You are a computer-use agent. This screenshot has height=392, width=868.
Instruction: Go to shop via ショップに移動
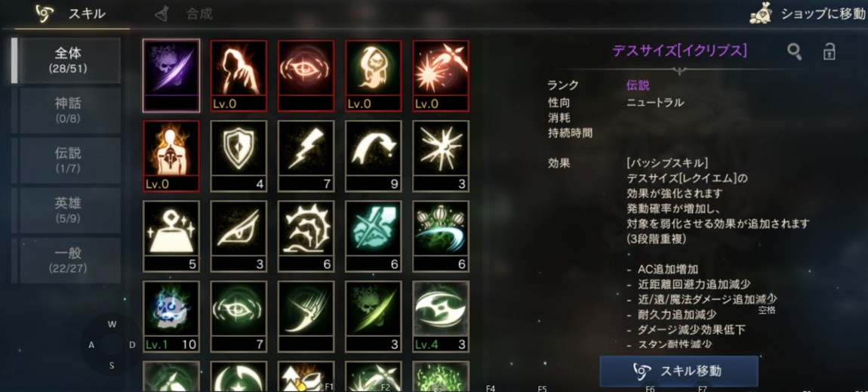(x=809, y=14)
